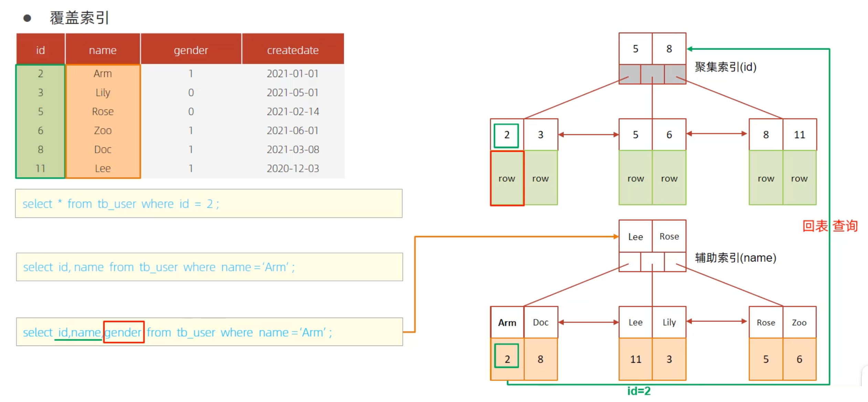868x402 pixels.
Task: Click the '2021-06-01' createdate cell
Action: pos(293,130)
